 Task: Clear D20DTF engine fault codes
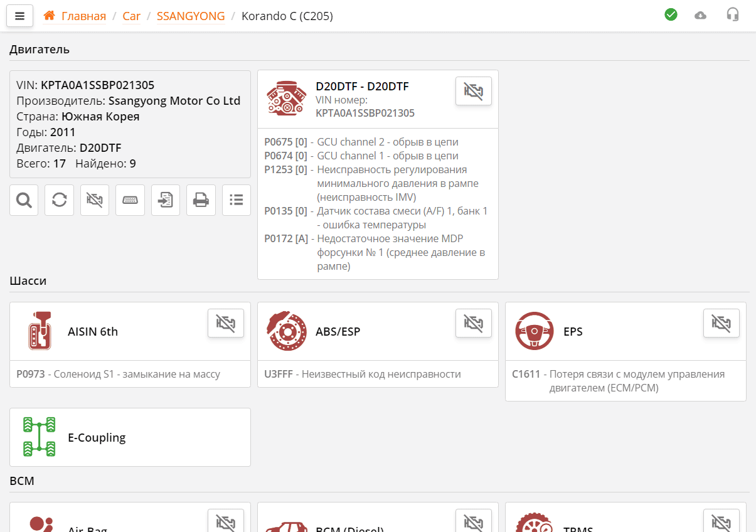coord(473,91)
